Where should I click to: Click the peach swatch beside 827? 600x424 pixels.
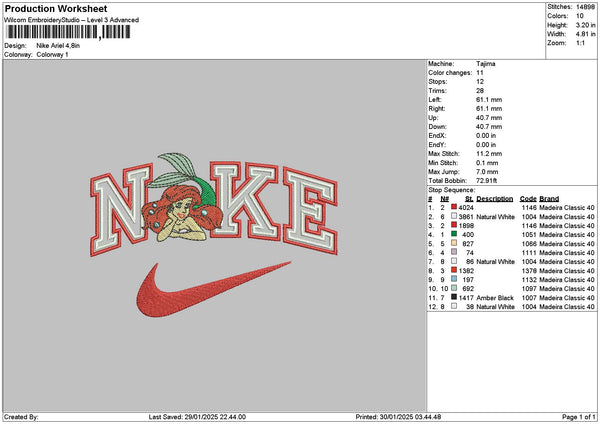coord(454,243)
